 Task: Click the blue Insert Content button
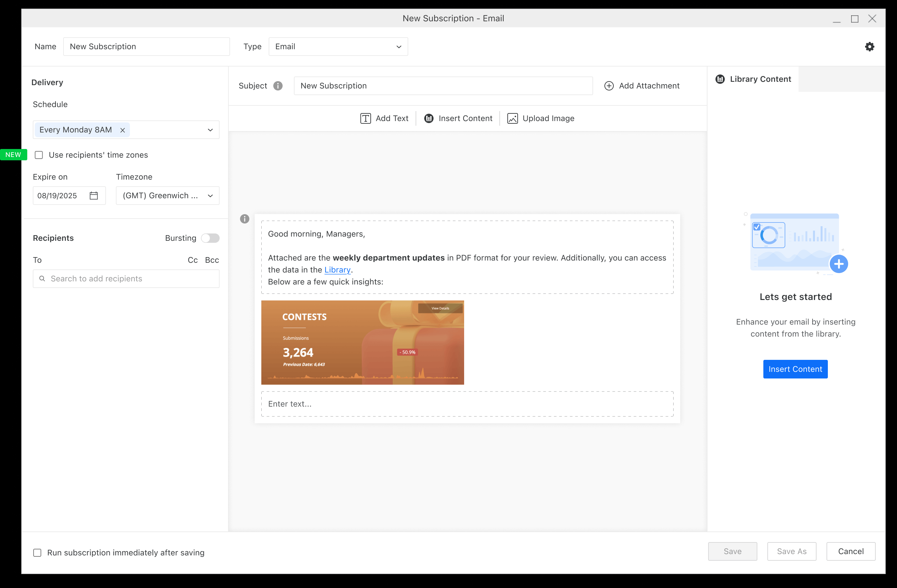click(795, 369)
